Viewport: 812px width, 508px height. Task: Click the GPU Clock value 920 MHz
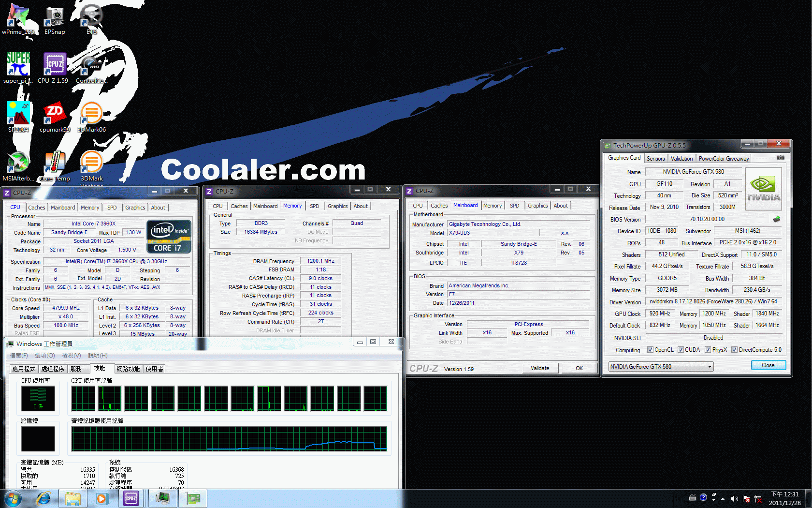[659, 314]
